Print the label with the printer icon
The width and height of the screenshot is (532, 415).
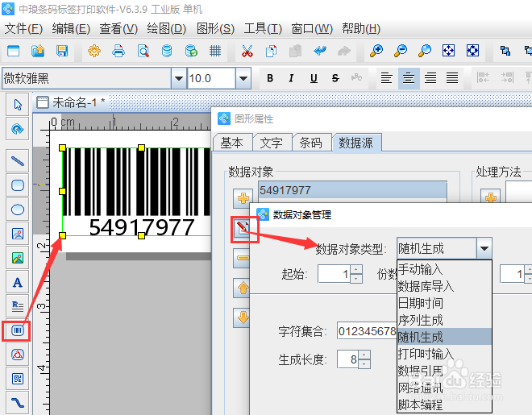[x=118, y=51]
